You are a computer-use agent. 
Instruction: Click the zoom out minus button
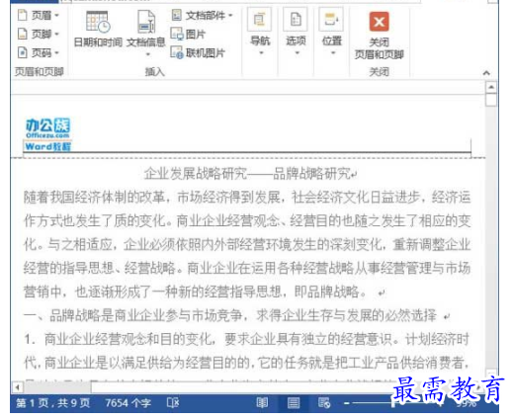(346, 403)
